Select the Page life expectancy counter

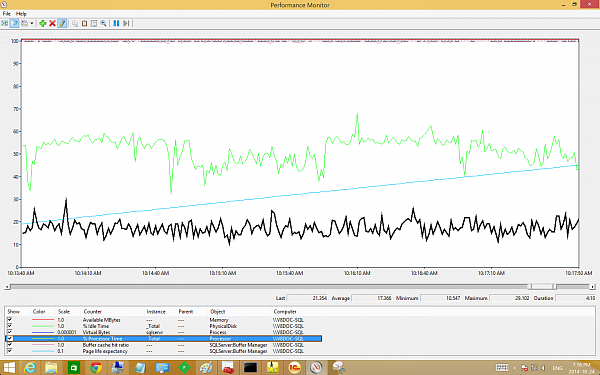[164, 351]
